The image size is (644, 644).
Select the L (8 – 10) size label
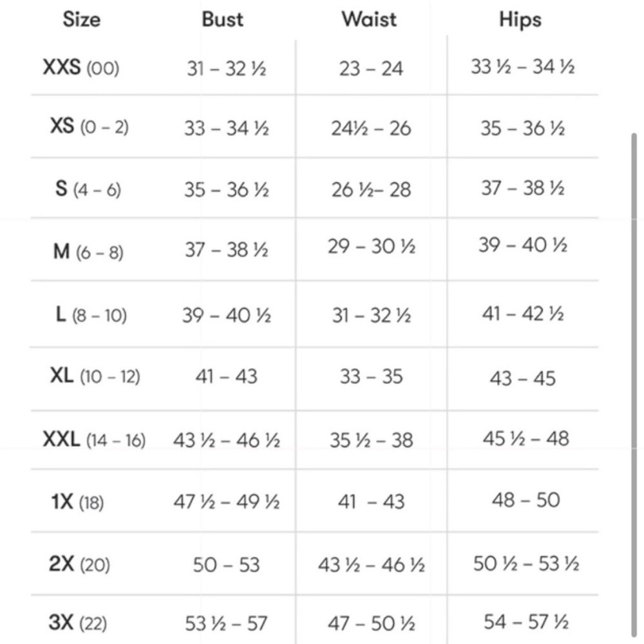tap(91, 315)
